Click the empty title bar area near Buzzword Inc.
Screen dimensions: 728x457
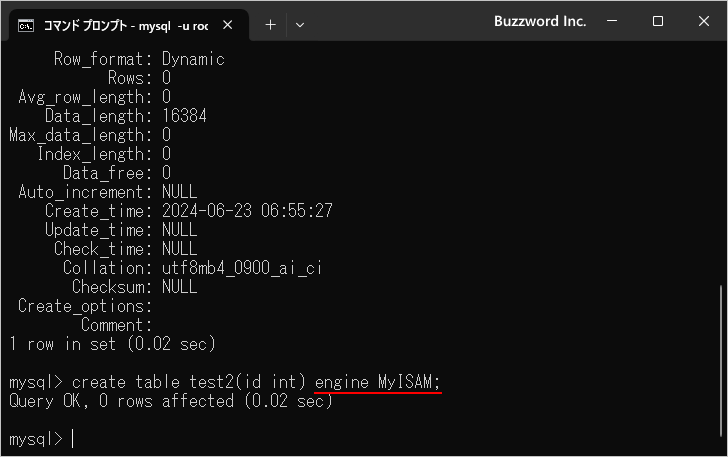point(399,21)
